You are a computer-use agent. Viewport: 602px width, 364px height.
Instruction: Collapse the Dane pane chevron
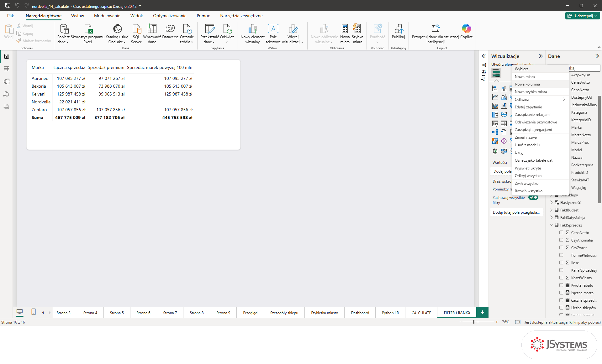[x=597, y=56]
